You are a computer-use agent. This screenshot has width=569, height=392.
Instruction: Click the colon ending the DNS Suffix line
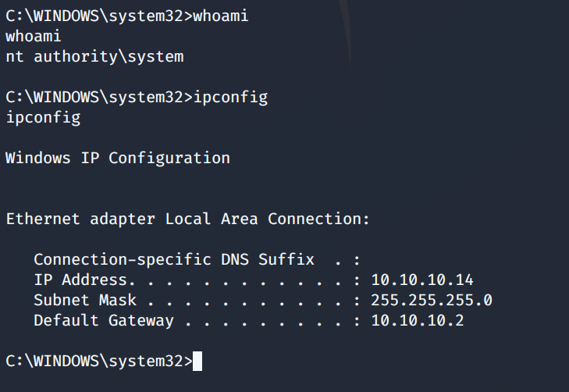click(357, 259)
